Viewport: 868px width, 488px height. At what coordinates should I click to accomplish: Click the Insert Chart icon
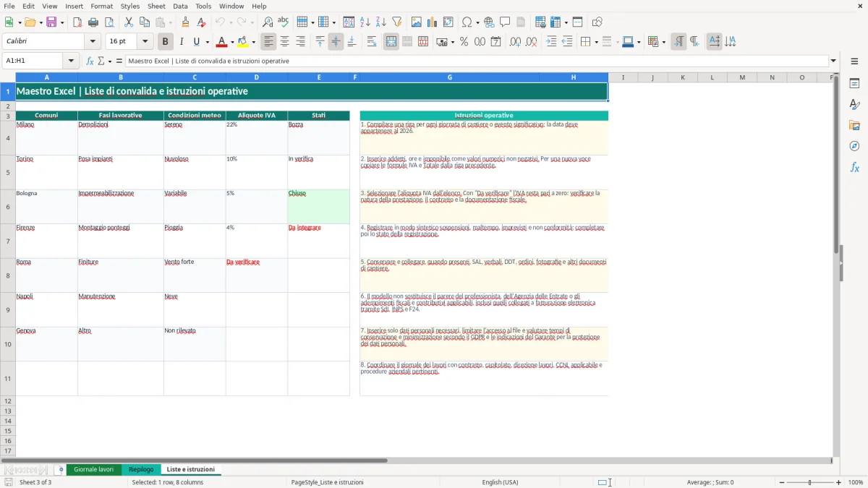click(x=433, y=22)
